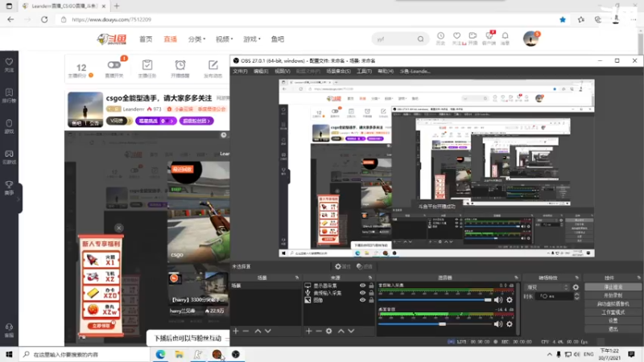Open the 视图(V) menu in OBS
The image size is (644, 362).
[x=283, y=72]
